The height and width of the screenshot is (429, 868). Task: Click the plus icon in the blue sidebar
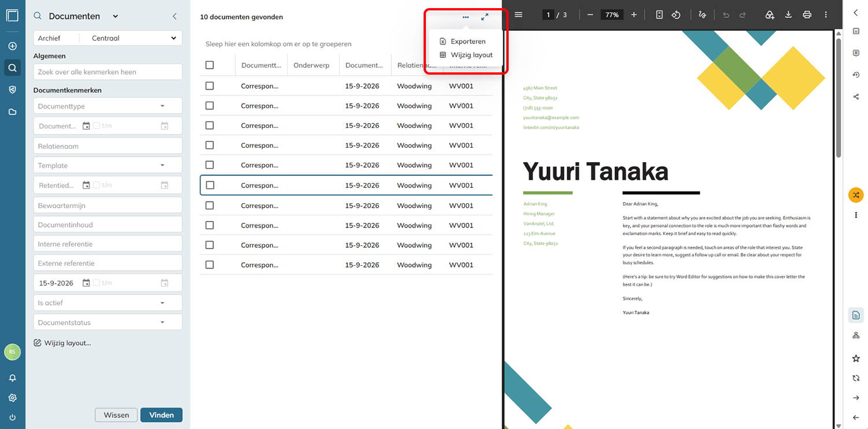[x=12, y=46]
